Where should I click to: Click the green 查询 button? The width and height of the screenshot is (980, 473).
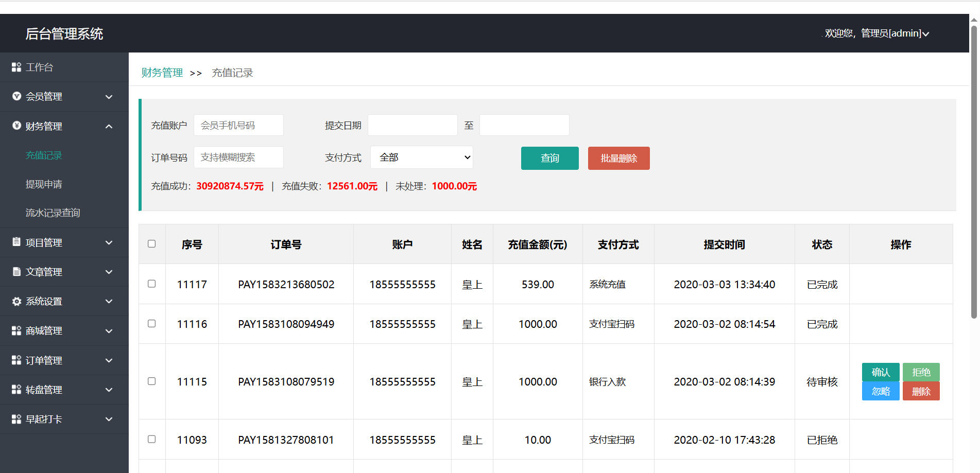point(550,158)
